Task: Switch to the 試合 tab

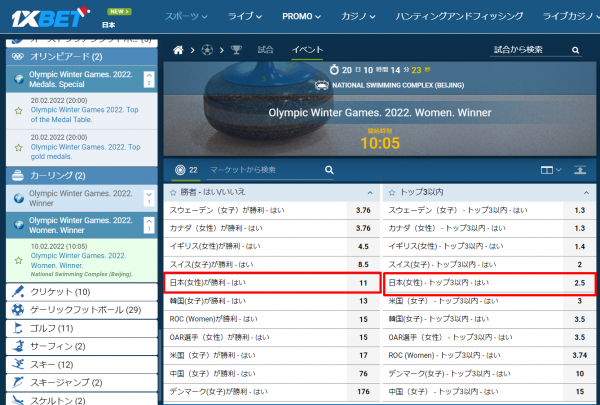Action: (x=265, y=50)
